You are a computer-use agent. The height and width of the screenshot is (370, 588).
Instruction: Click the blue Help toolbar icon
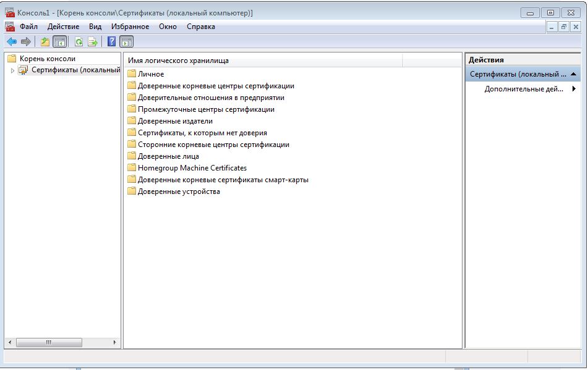click(x=111, y=41)
